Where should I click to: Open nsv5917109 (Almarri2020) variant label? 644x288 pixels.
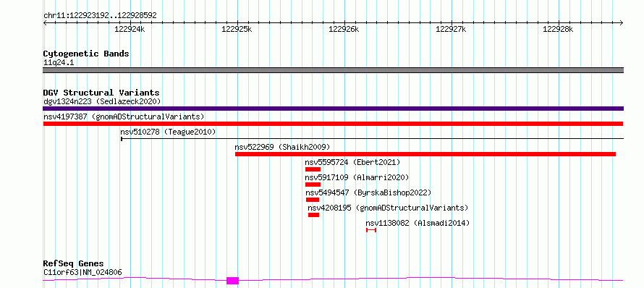357,177
